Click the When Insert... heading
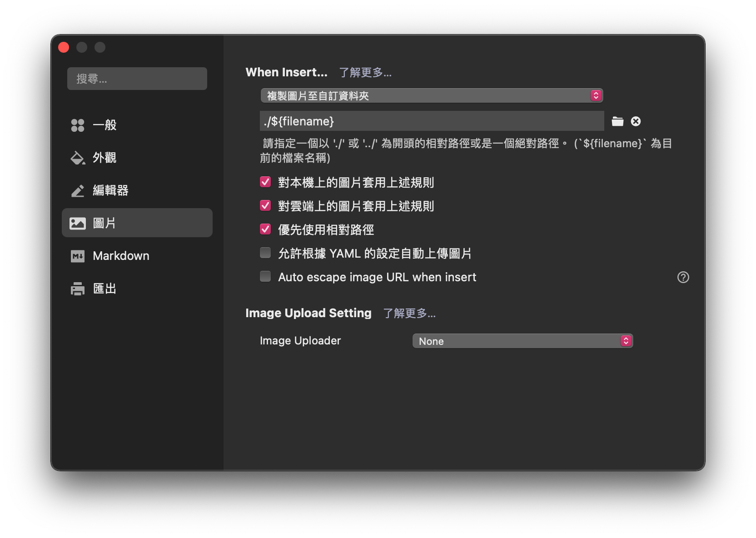The height and width of the screenshot is (538, 756). click(x=287, y=72)
